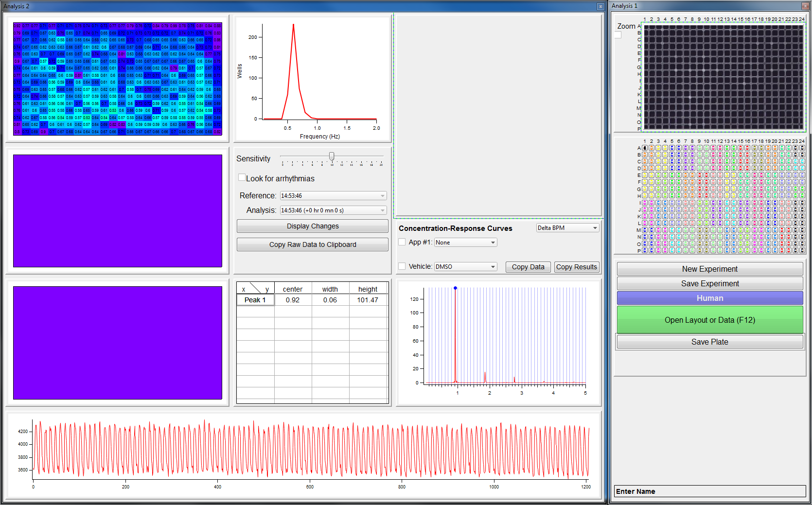This screenshot has width=812, height=505.
Task: Toggle the Zoom checkbox
Action: point(618,35)
